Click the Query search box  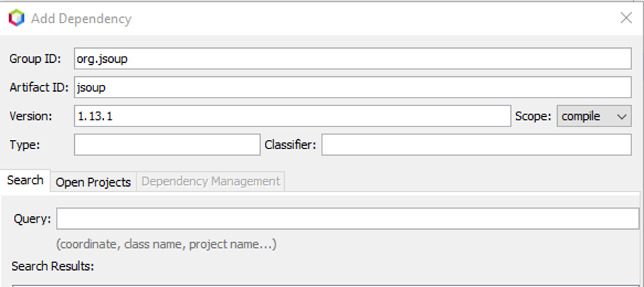347,219
